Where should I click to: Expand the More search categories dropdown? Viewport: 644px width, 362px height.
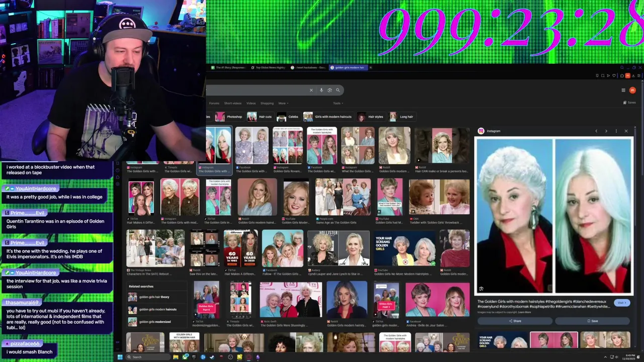[283, 103]
